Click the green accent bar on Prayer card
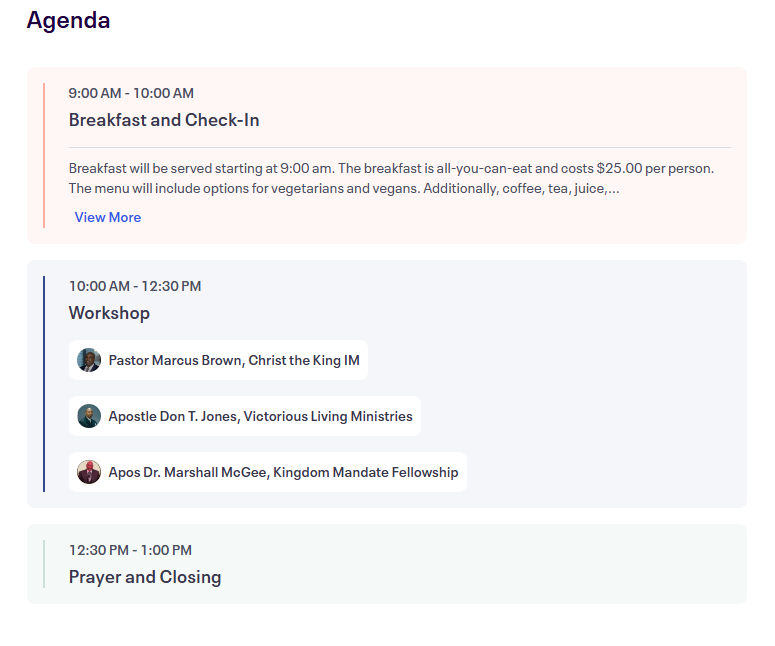775x646 pixels. [x=44, y=564]
